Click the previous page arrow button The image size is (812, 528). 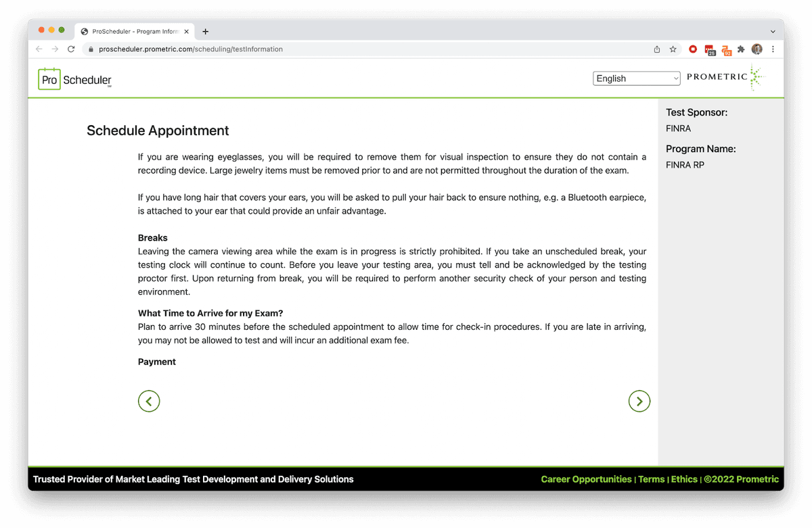pos(149,401)
